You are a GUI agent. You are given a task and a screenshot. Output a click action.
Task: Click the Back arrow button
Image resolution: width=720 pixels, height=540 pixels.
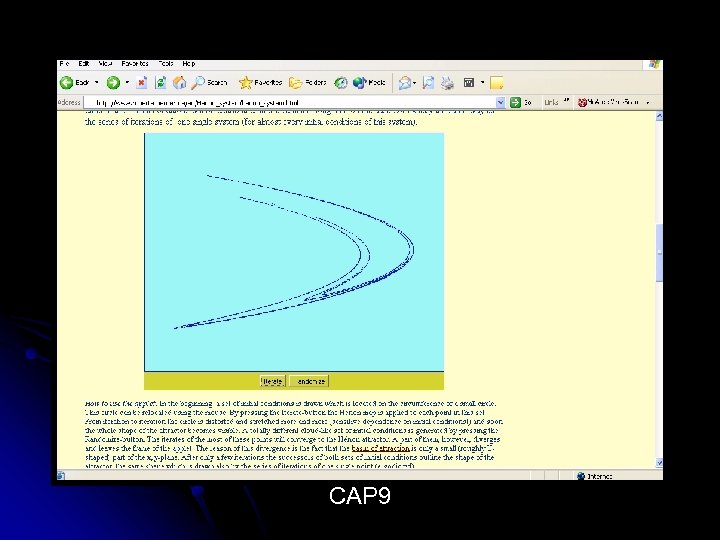(67, 83)
